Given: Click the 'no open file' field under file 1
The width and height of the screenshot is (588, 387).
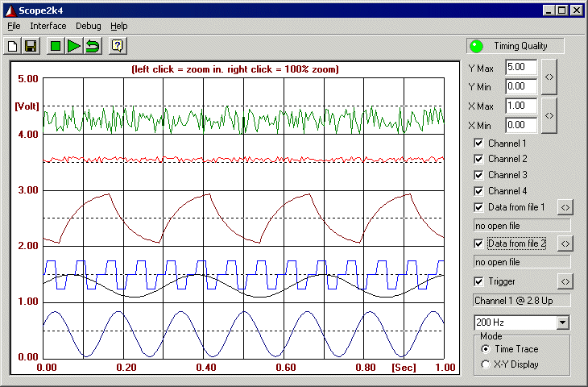Looking at the screenshot, I should click(x=522, y=226).
